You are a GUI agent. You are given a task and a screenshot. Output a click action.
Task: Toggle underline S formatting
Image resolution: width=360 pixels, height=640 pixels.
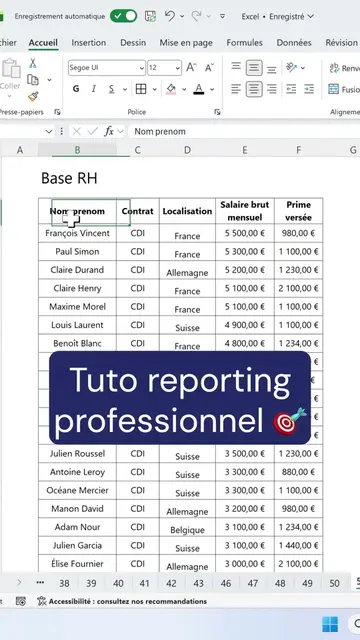[111, 89]
